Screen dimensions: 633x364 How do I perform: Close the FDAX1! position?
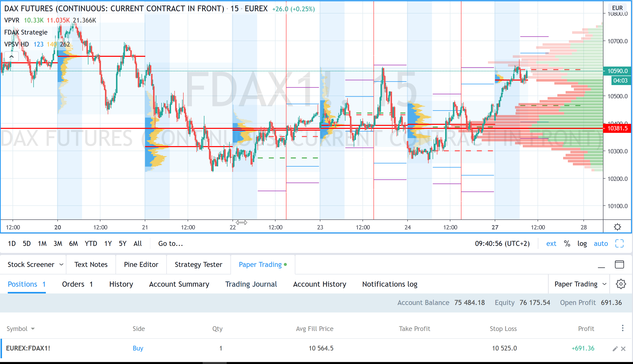623,348
